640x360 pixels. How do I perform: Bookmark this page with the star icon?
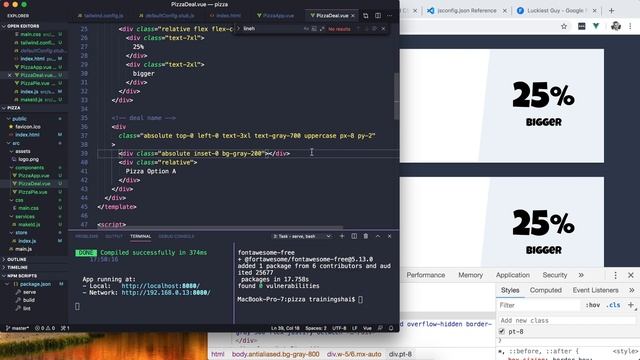click(x=564, y=27)
